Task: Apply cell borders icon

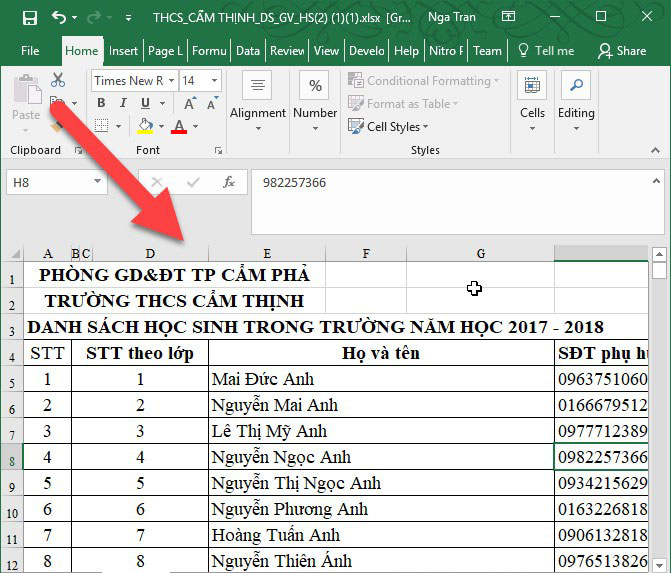Action: [x=101, y=126]
